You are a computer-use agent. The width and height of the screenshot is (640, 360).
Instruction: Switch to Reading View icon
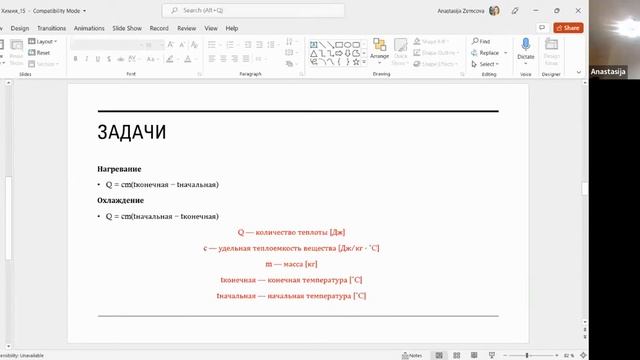474,356
